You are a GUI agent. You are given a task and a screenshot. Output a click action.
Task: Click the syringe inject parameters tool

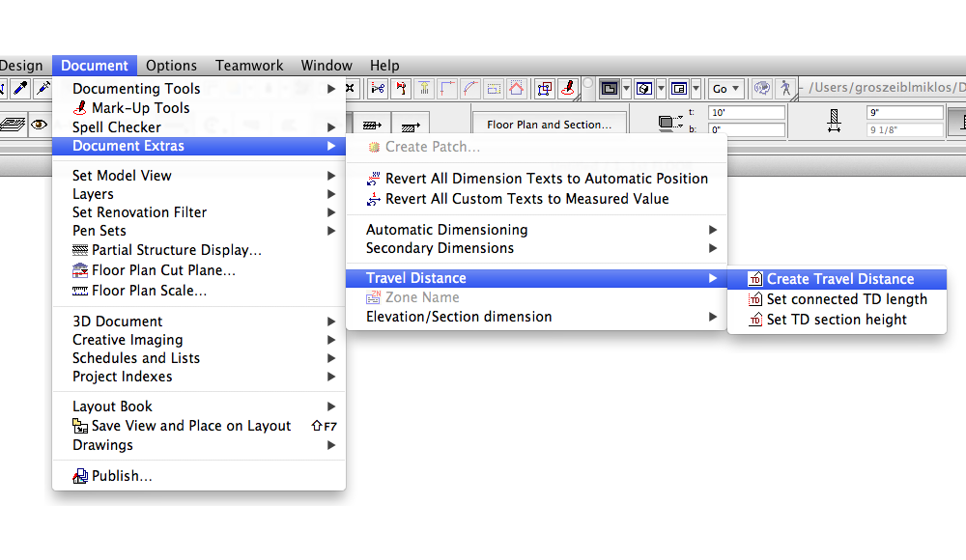pos(43,89)
